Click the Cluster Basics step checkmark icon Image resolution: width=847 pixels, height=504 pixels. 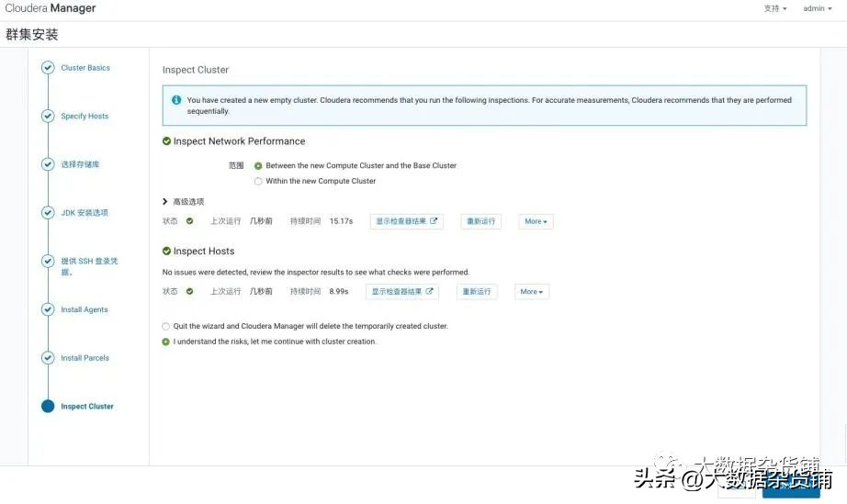pyautogui.click(x=48, y=67)
